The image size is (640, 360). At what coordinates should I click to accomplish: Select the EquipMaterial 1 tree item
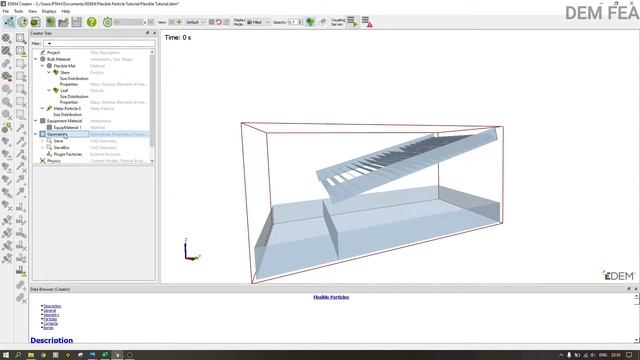point(67,127)
